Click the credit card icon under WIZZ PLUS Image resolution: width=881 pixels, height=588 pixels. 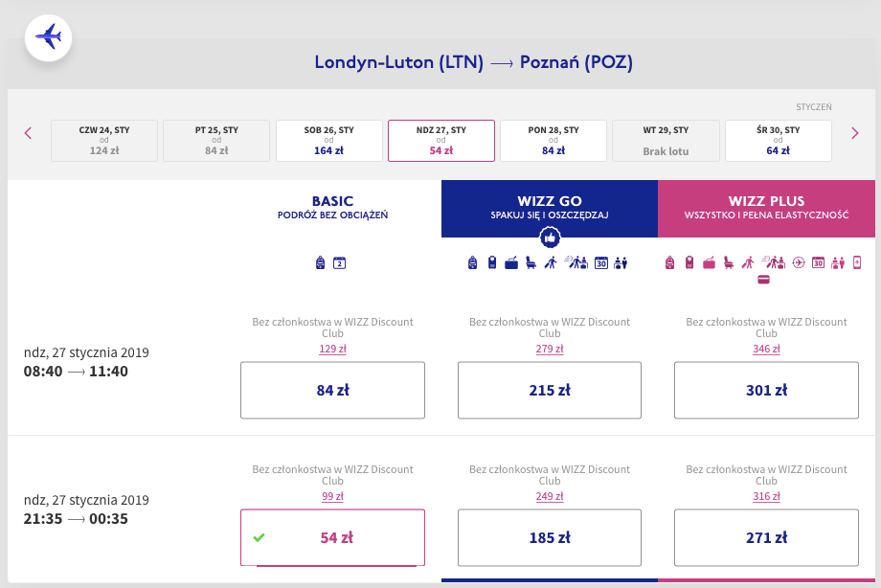click(x=764, y=280)
